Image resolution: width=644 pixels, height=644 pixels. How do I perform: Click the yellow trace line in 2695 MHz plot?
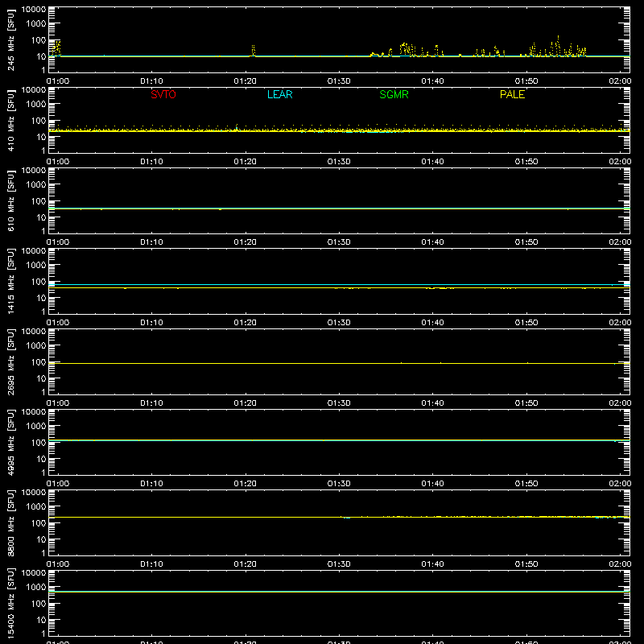point(339,364)
